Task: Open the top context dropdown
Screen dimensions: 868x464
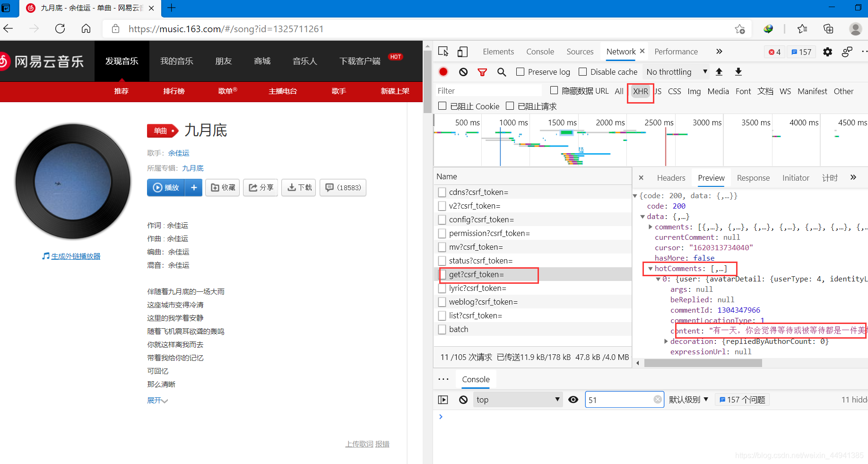Action: point(518,400)
